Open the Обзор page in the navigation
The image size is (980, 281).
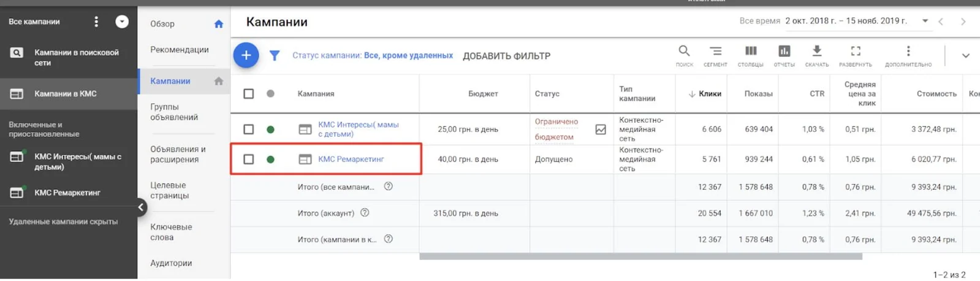(x=162, y=24)
